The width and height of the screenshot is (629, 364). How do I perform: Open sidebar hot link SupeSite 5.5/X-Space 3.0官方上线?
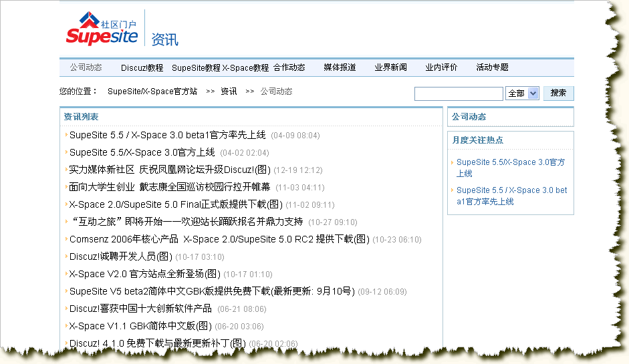(x=510, y=168)
